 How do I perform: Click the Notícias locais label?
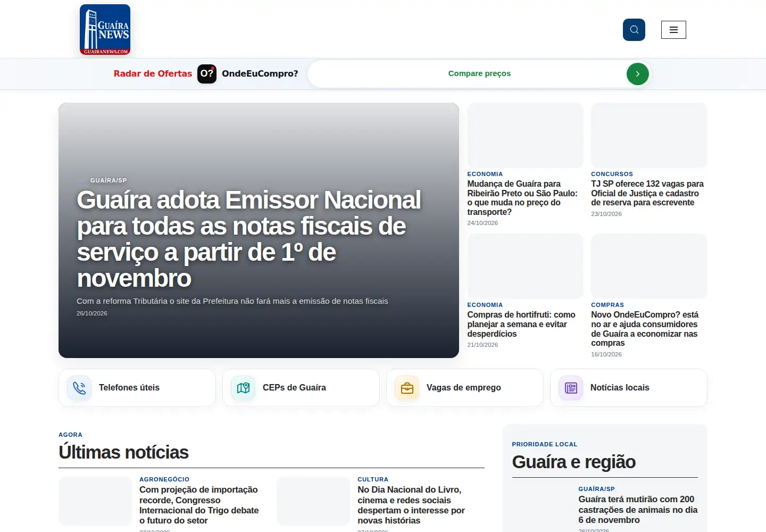tap(620, 388)
